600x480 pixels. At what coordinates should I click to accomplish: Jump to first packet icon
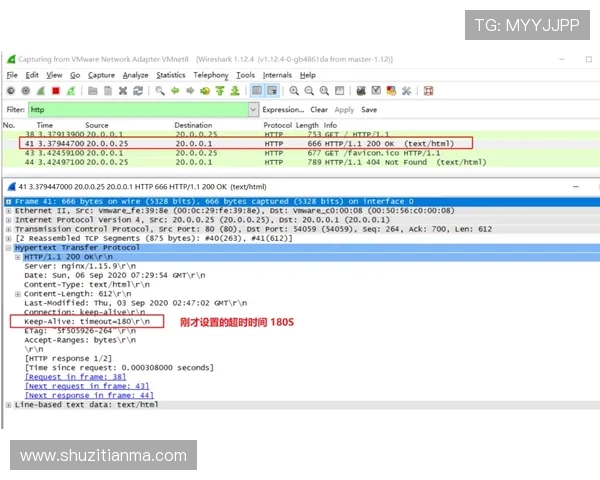[220, 91]
